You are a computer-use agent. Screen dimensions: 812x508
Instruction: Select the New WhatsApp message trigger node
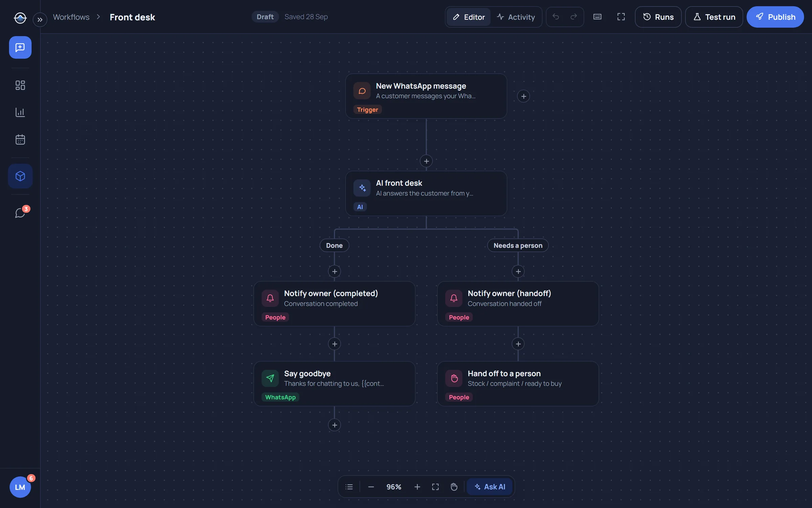426,96
